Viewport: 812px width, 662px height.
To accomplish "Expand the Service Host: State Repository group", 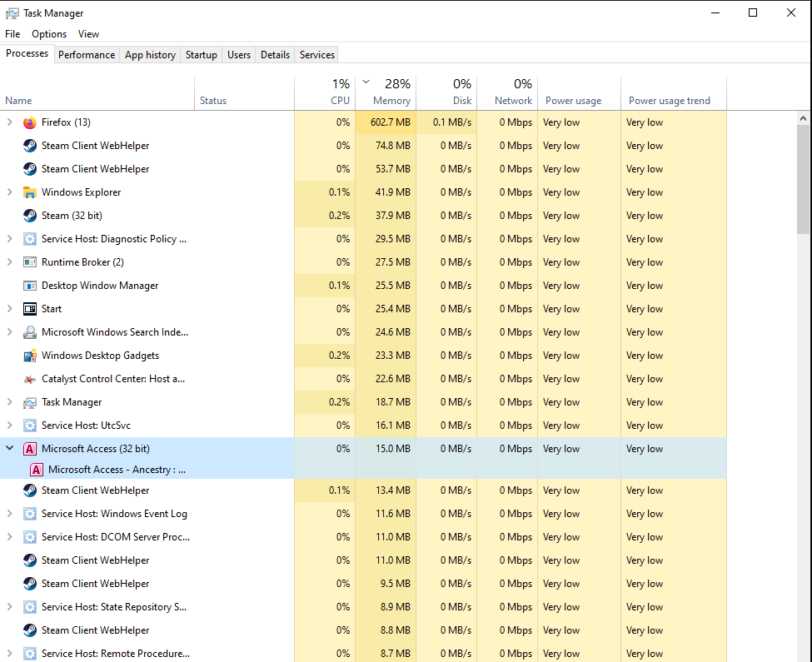I will coord(9,606).
